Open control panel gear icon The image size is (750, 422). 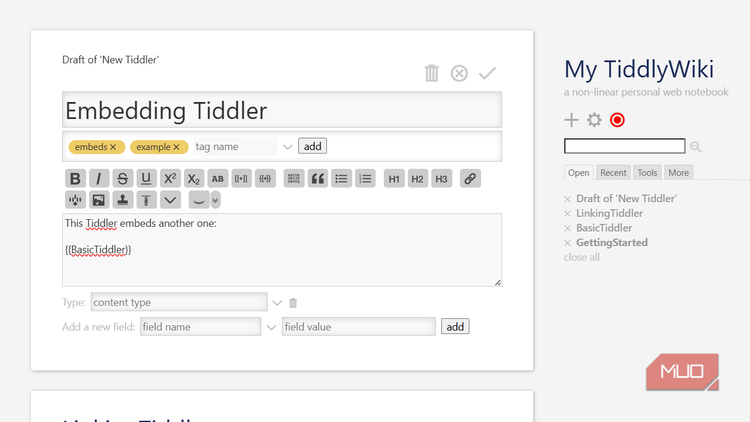click(594, 120)
